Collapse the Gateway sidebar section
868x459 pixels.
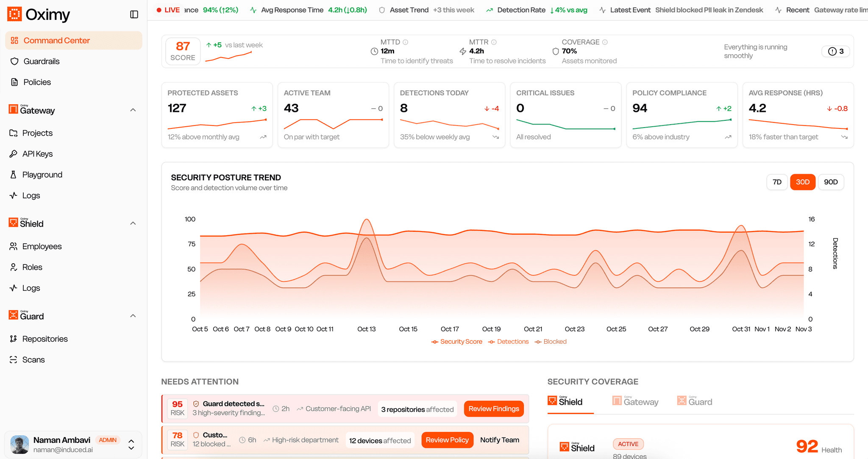click(x=133, y=110)
